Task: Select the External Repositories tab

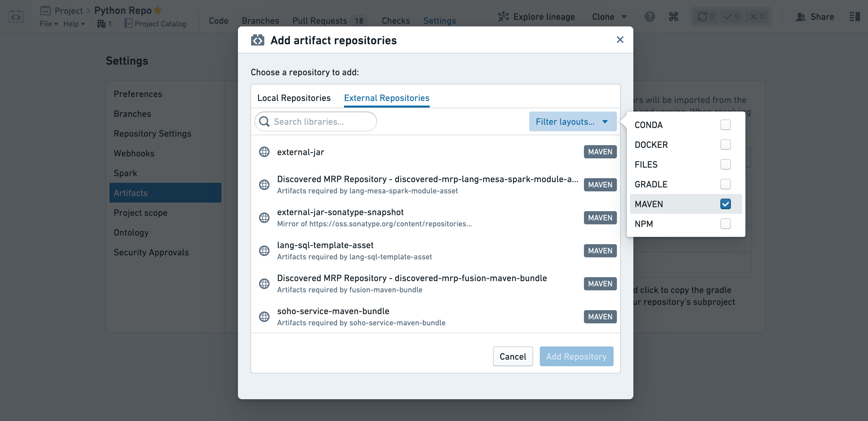Action: tap(386, 97)
